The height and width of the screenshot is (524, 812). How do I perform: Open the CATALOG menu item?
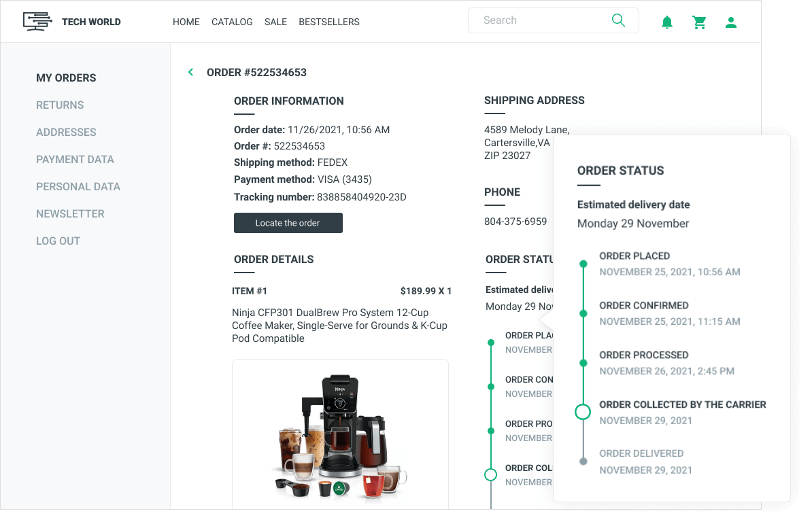pyautogui.click(x=232, y=22)
